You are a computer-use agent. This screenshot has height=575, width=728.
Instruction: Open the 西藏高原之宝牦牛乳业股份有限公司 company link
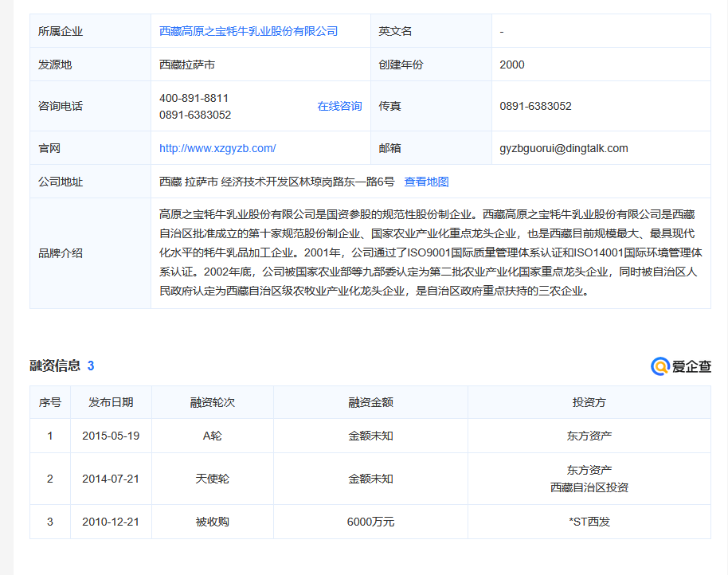coord(249,31)
